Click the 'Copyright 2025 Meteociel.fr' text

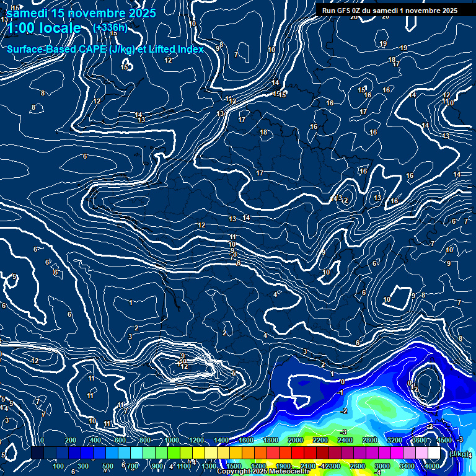[x=263, y=471]
